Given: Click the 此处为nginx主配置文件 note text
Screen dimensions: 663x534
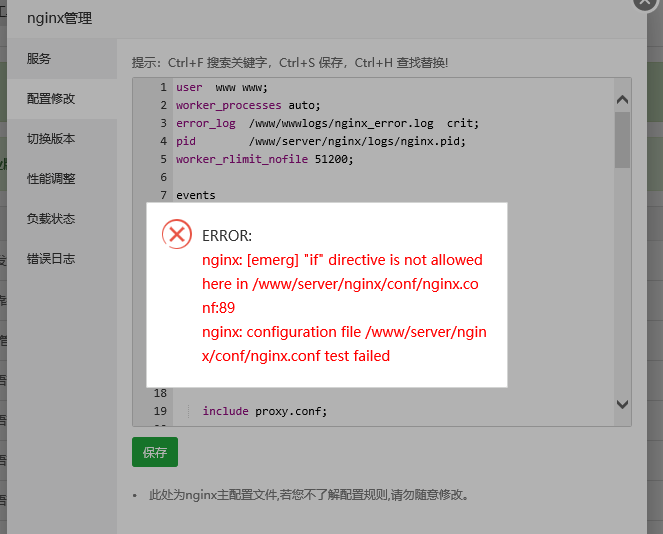Looking at the screenshot, I should point(309,495).
